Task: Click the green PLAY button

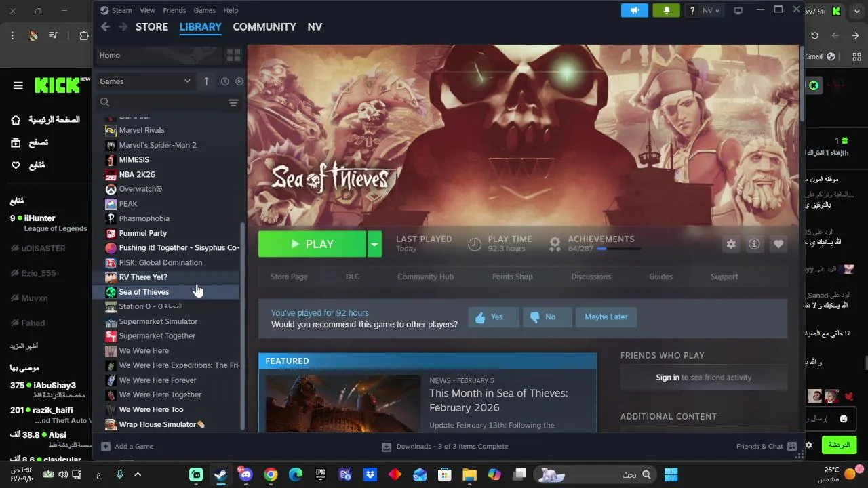Action: [312, 244]
